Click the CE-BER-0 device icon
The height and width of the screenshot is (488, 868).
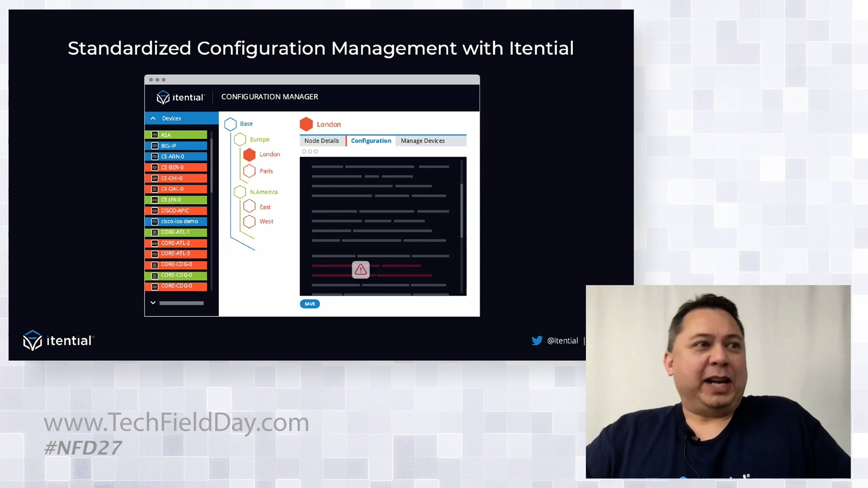155,167
